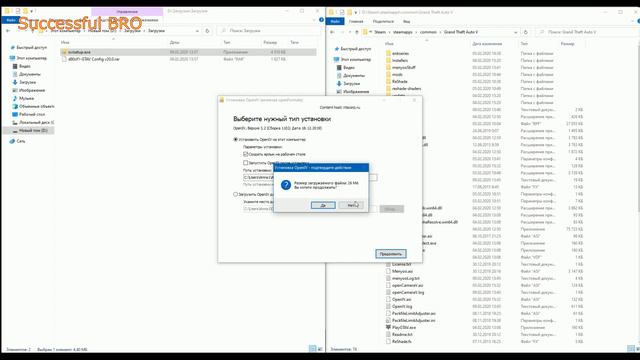Screen dimensions: 640x360
Task: Sort Загрузки window by Размер column
Action: coord(270,42)
